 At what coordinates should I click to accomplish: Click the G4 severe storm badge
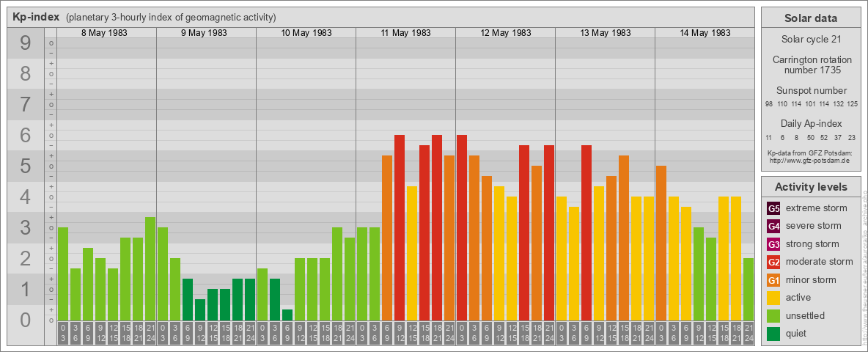point(773,227)
